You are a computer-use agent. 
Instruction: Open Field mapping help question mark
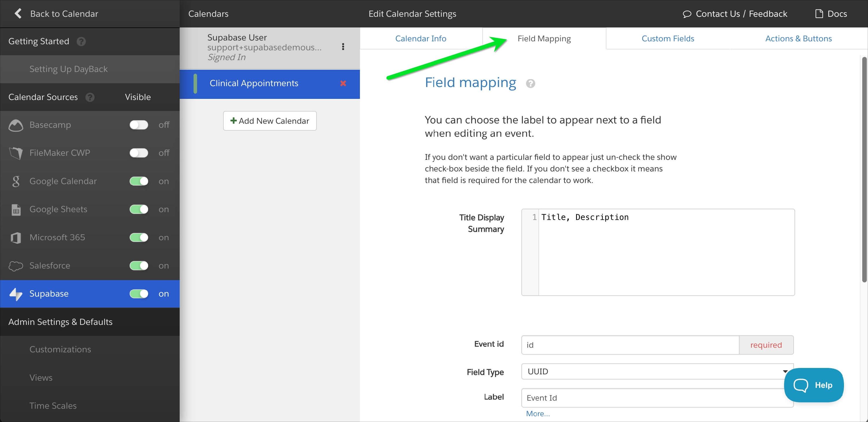coord(530,84)
